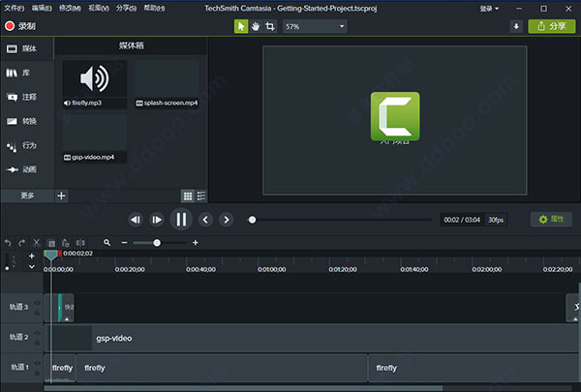Image resolution: width=581 pixels, height=392 pixels.
Task: Select the splash-screen.mp4 media thumbnail
Action: click(167, 84)
